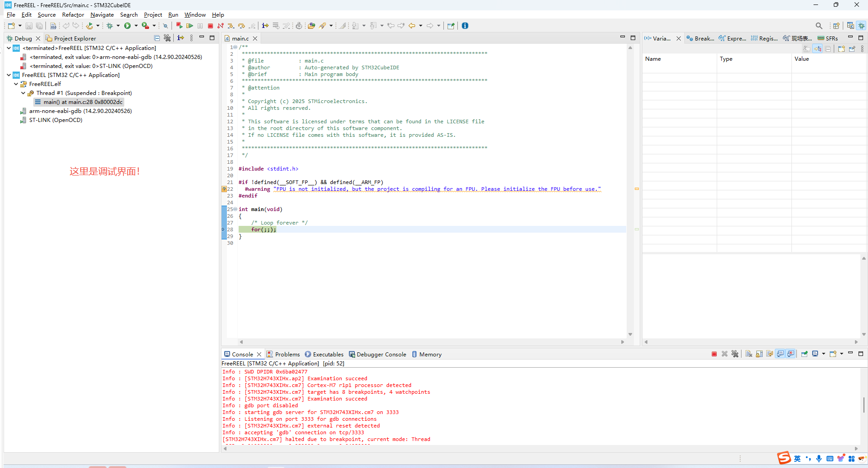Select main() at main.c:28 stack frame
This screenshot has width=868, height=468.
pos(83,102)
